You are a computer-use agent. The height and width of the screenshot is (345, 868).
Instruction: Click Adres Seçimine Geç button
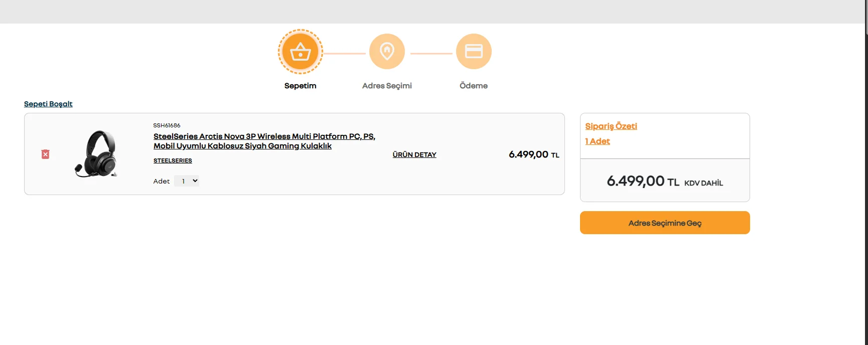665,223
